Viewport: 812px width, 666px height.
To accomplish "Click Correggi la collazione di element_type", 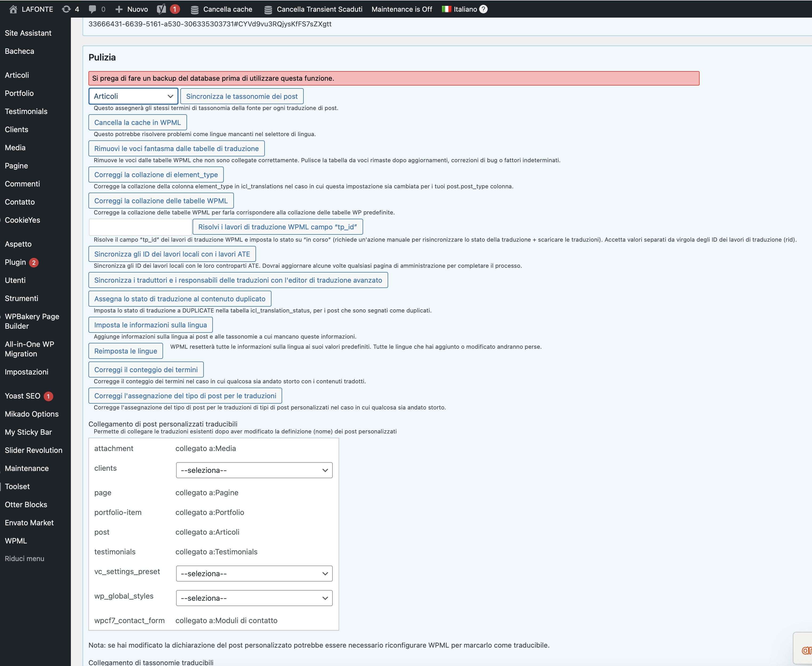I will pos(156,174).
